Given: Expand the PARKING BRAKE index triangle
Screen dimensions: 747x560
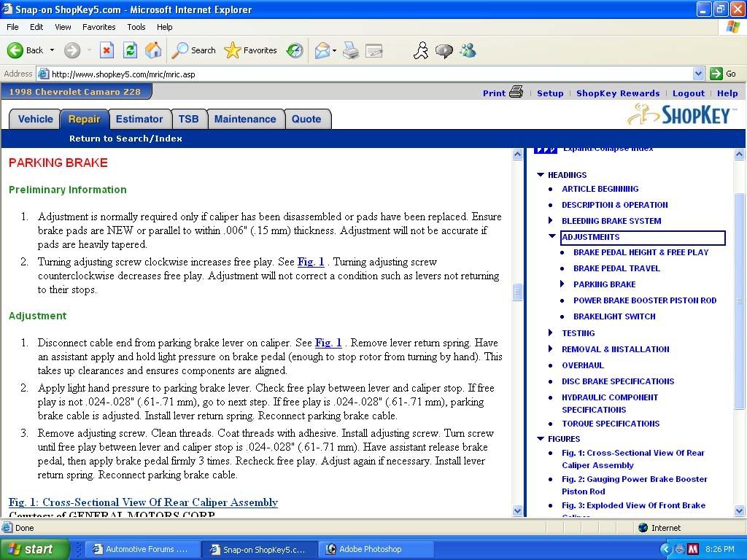Looking at the screenshot, I should [562, 284].
